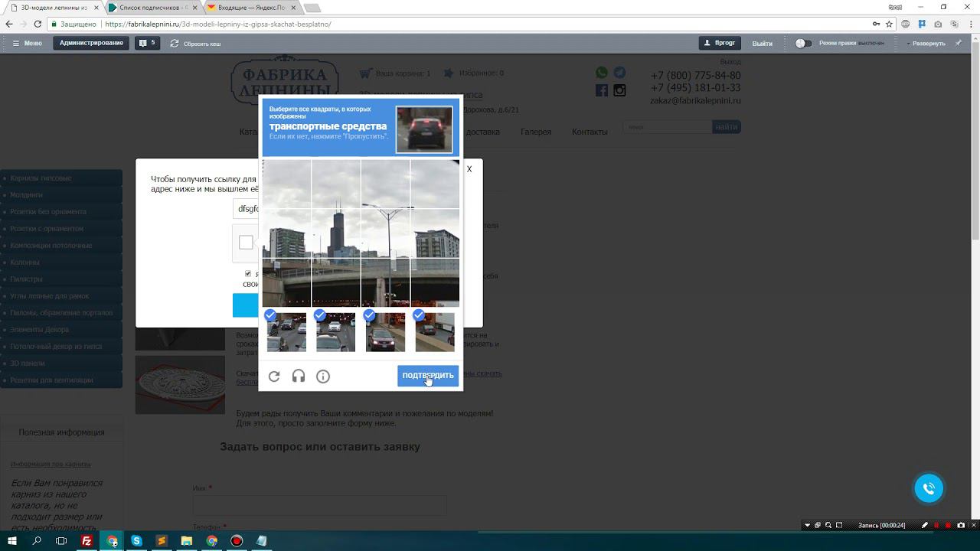Click the sample car image in captcha header
This screenshot has width=980, height=551.
pyautogui.click(x=424, y=129)
